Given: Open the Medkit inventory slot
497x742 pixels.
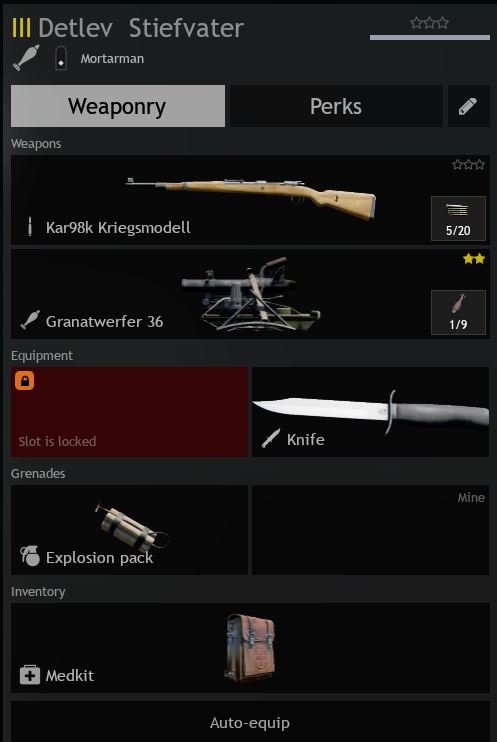Looking at the screenshot, I should pos(250,648).
